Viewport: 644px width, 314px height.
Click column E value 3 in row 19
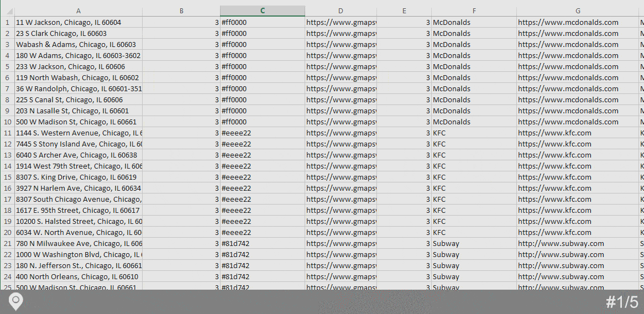(404, 222)
